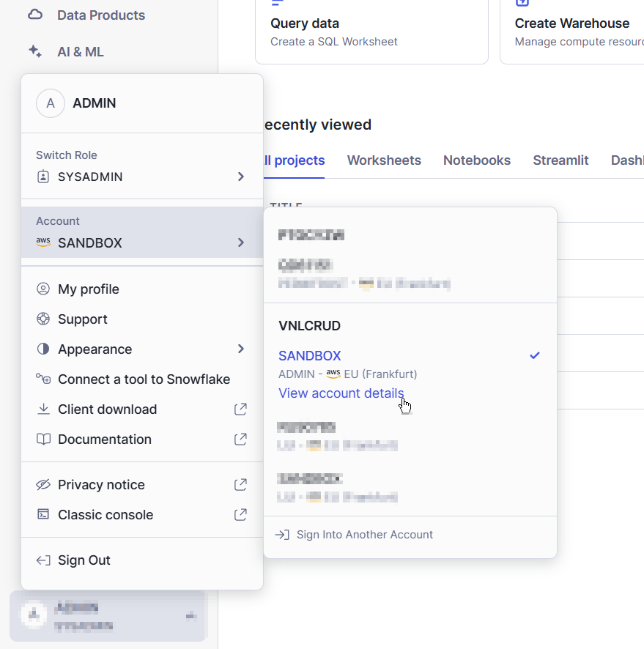
Task: Expand the Appearance submenu chevron
Action: point(241,349)
